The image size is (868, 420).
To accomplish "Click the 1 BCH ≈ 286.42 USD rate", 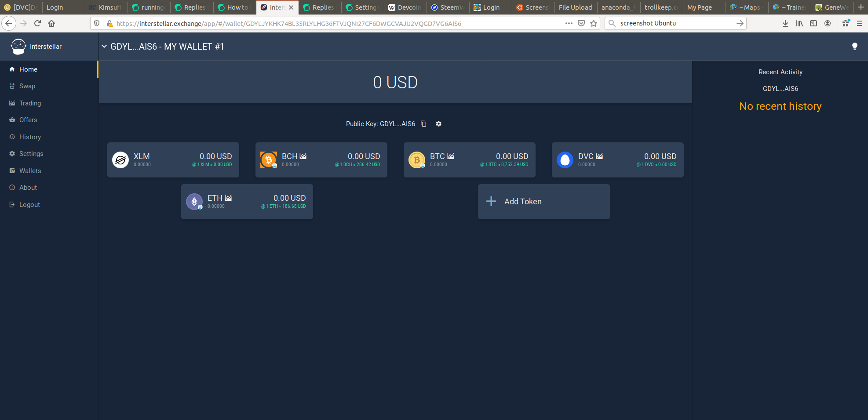I will point(357,165).
